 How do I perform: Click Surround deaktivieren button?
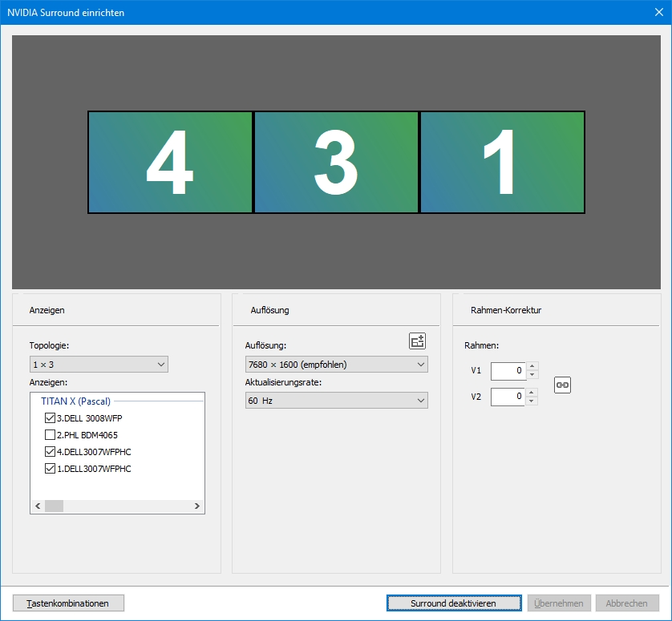click(454, 603)
